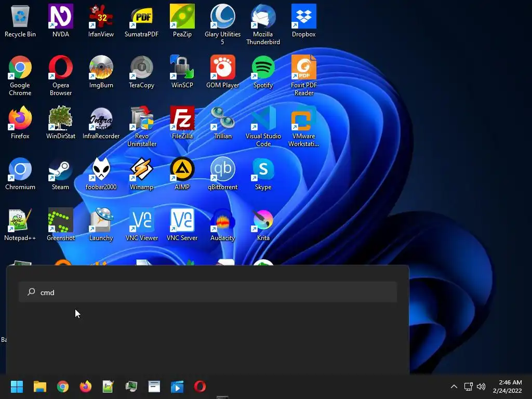Screen dimensions: 532x399
Task: Select VMware Workstation desktop shortcut
Action: coord(303,126)
